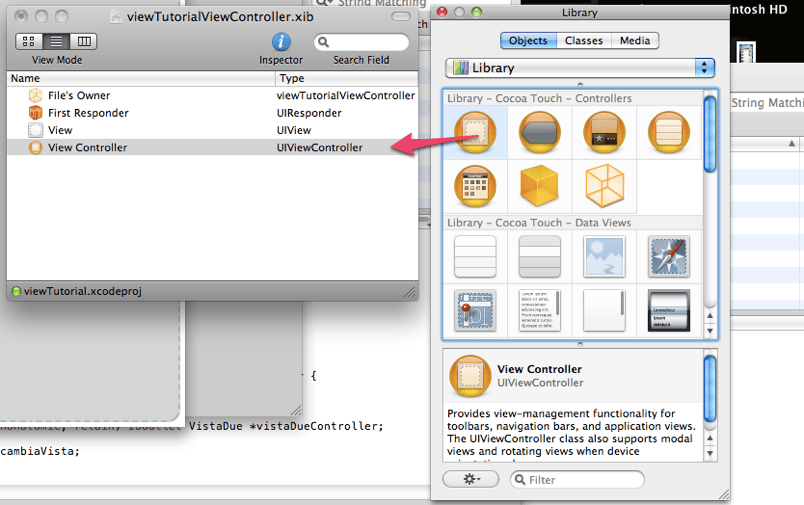The image size is (804, 505).
Task: Select the View Controller object in Library
Action: pos(475,132)
